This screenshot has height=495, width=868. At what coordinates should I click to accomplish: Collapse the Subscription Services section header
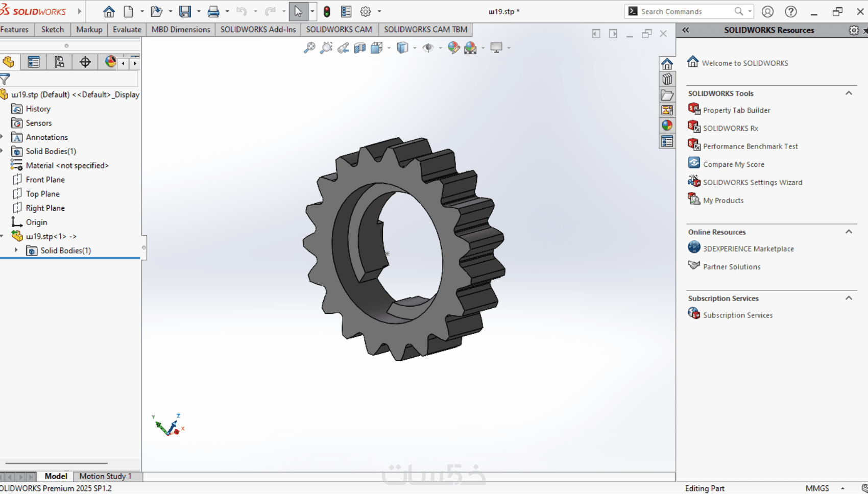[x=849, y=298]
